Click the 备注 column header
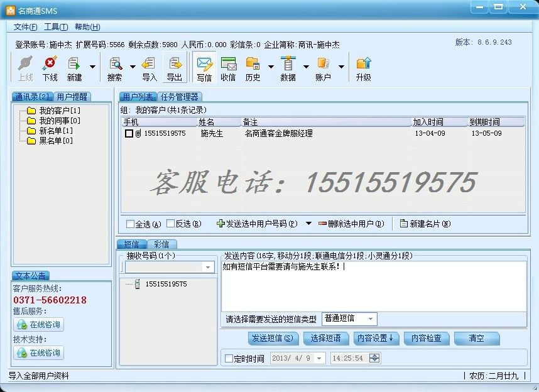The height and width of the screenshot is (392, 539). tap(327, 122)
